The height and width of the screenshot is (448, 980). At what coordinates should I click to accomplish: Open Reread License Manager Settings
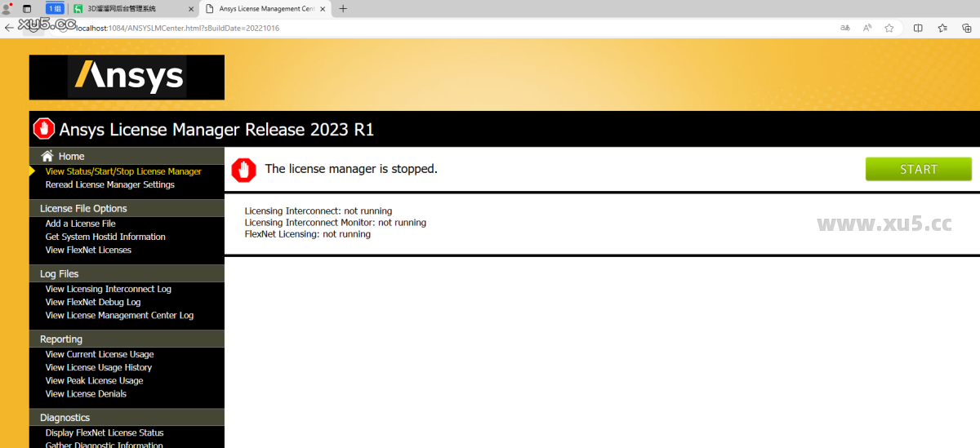click(109, 184)
